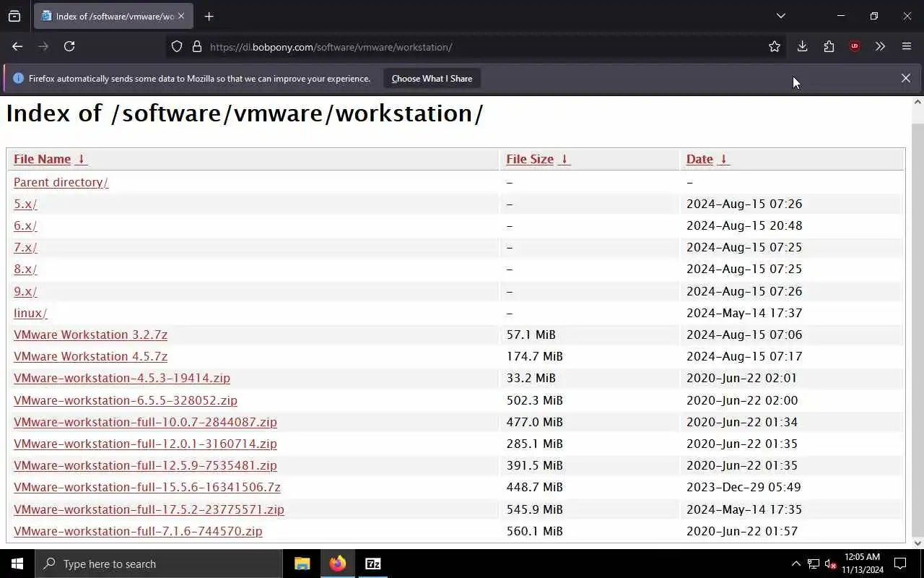Screen dimensions: 924x578
Task: Download VMware-workstation-full-7.1.6-744570.zip
Action: pyautogui.click(x=138, y=531)
